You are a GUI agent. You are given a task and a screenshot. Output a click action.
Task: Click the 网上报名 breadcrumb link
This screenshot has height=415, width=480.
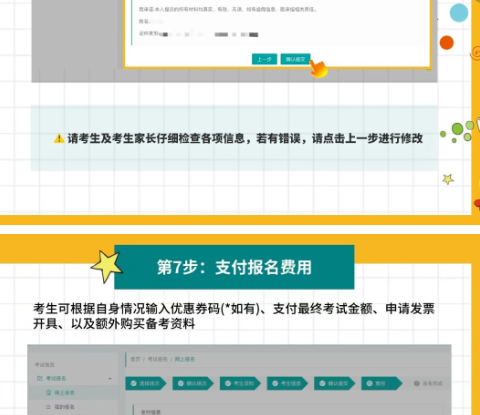coord(185,359)
